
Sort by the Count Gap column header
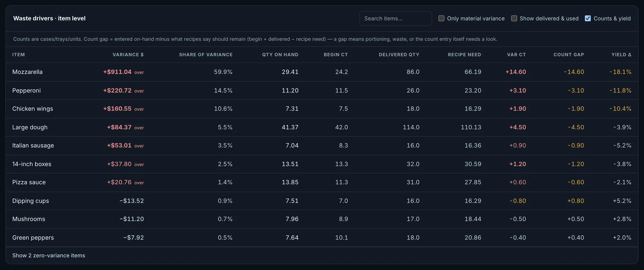click(569, 55)
